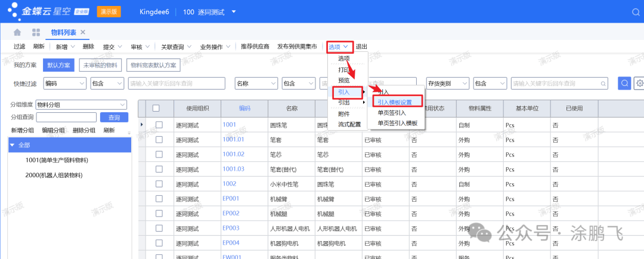Click the 分组查询 input field
The width and height of the screenshot is (644, 259).
pos(66,118)
